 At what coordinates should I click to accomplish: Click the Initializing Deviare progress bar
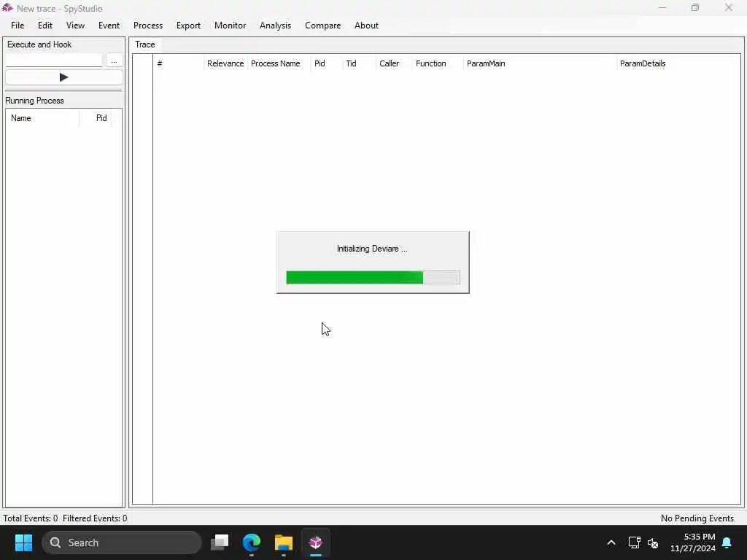[373, 278]
